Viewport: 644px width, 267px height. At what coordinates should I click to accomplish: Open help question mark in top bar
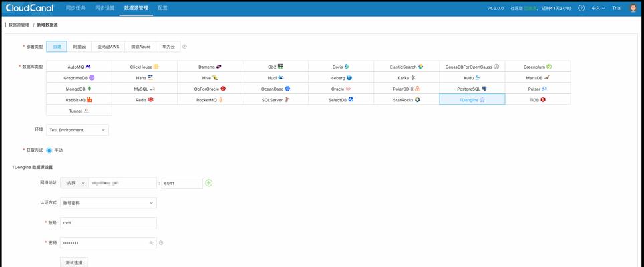[x=581, y=8]
